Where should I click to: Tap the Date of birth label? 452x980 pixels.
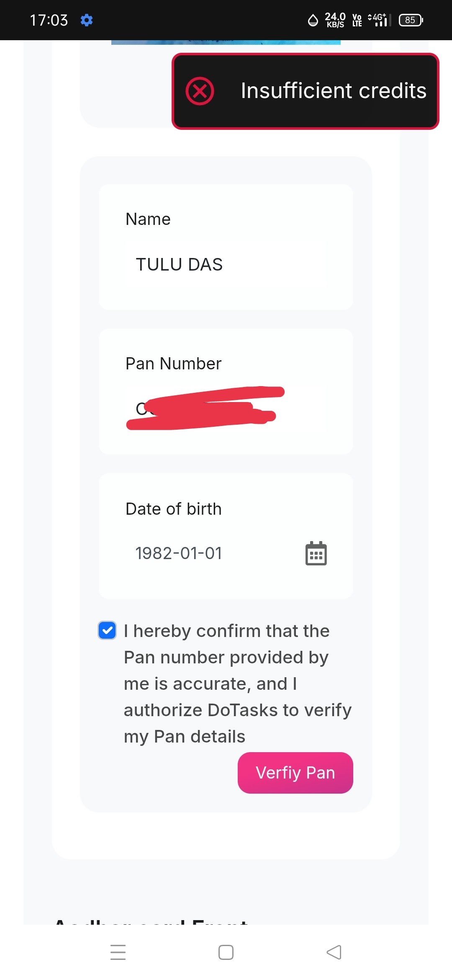coord(173,509)
